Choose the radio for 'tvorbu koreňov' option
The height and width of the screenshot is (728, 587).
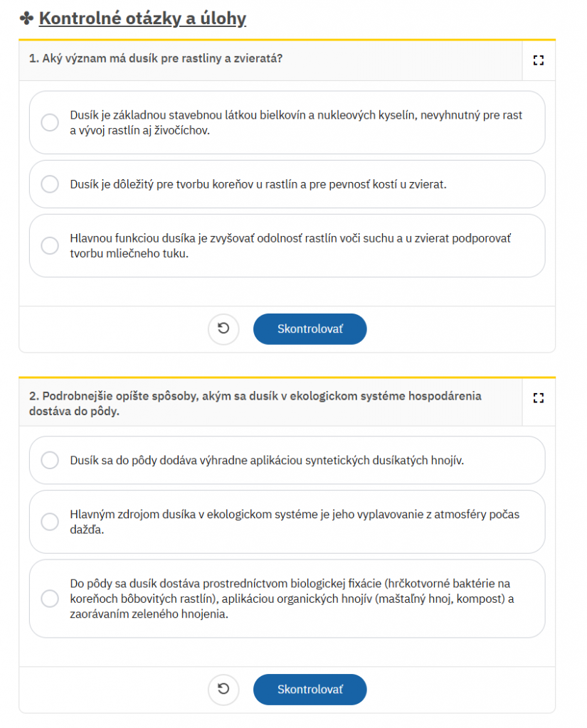pyautogui.click(x=50, y=184)
